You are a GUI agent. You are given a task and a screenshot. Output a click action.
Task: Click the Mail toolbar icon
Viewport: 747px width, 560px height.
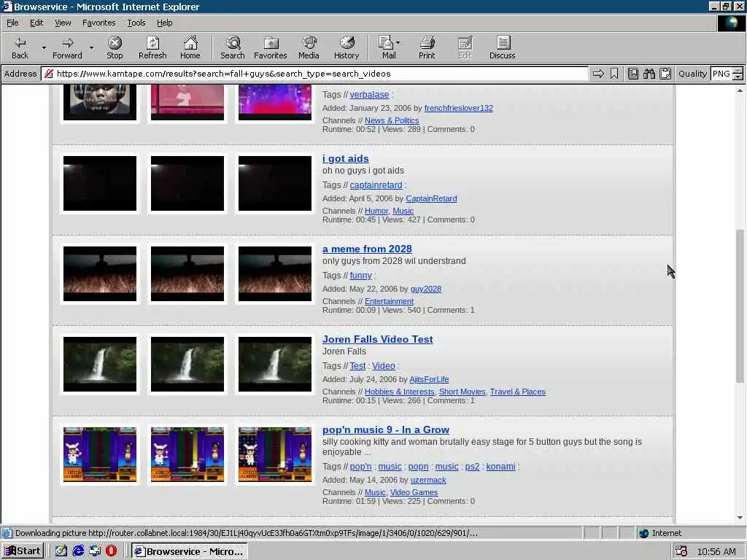point(386,47)
